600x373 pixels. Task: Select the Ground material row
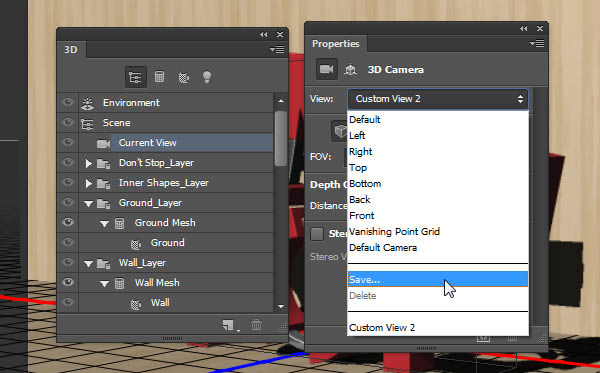(165, 243)
